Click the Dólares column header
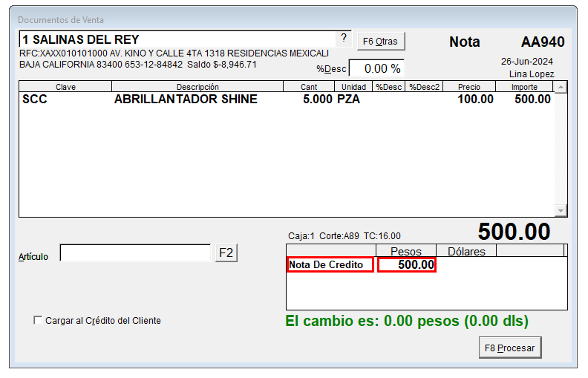This screenshot has width=588, height=378. coord(466,251)
